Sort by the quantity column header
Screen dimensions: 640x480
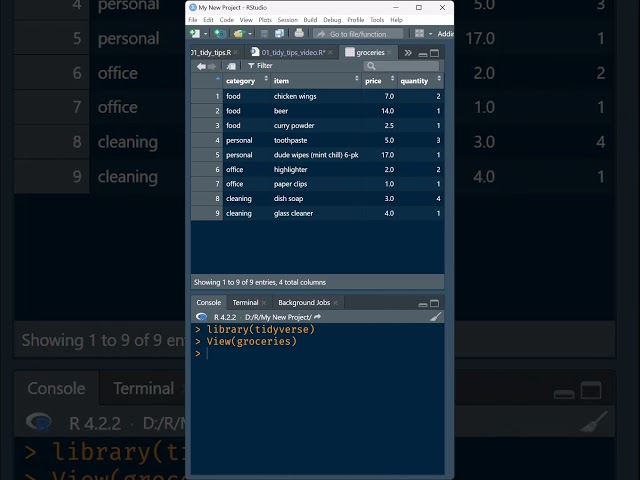pyautogui.click(x=420, y=81)
